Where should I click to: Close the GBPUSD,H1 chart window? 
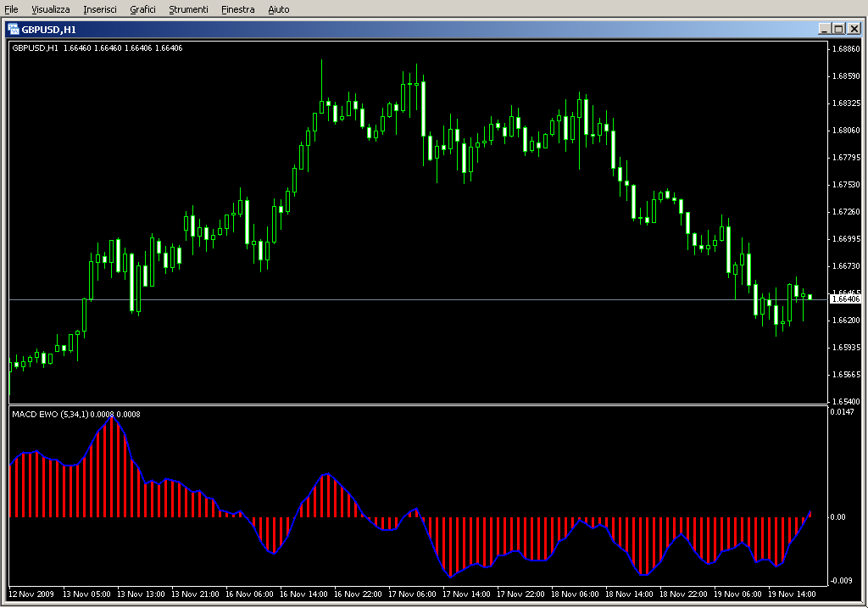point(853,28)
